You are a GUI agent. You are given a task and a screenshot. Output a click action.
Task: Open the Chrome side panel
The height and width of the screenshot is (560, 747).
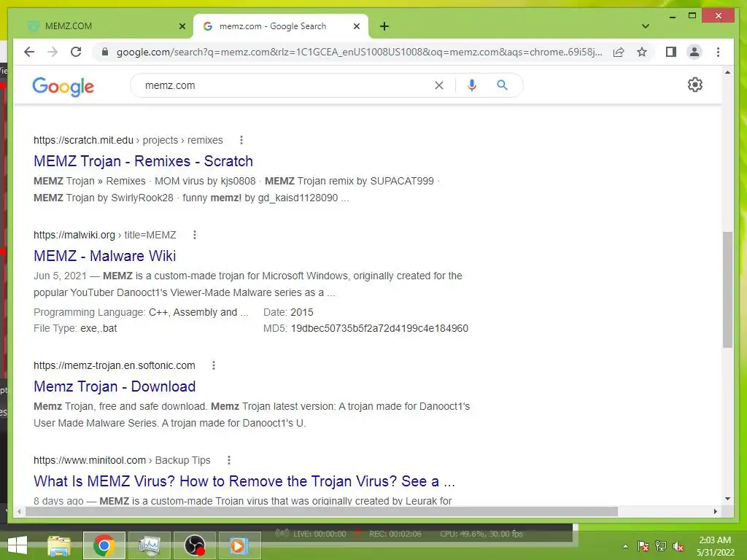coord(671,52)
